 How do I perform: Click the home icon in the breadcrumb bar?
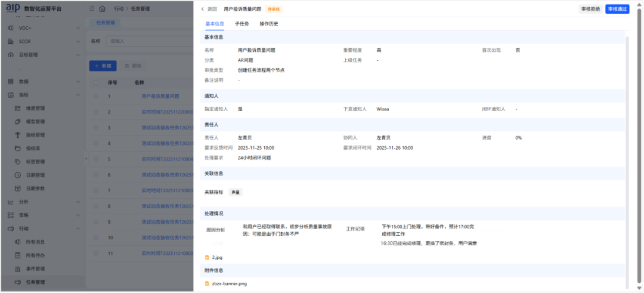[103, 9]
